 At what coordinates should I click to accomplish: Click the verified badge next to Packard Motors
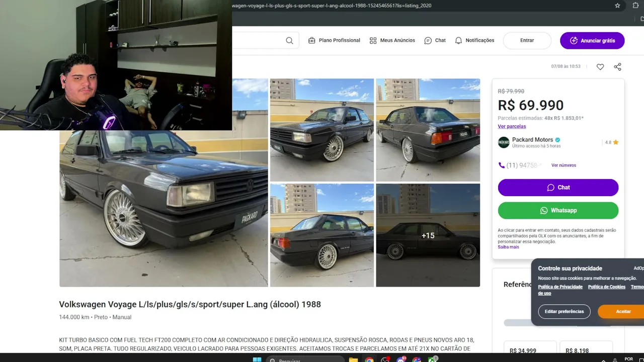click(557, 140)
